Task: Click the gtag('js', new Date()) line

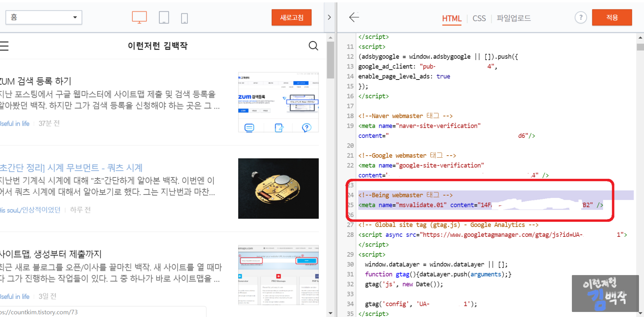Action: tap(404, 284)
